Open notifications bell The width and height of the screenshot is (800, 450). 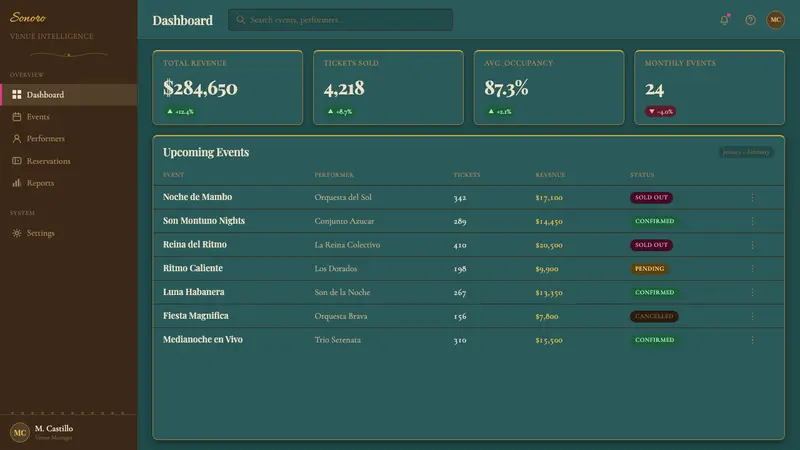pyautogui.click(x=724, y=20)
